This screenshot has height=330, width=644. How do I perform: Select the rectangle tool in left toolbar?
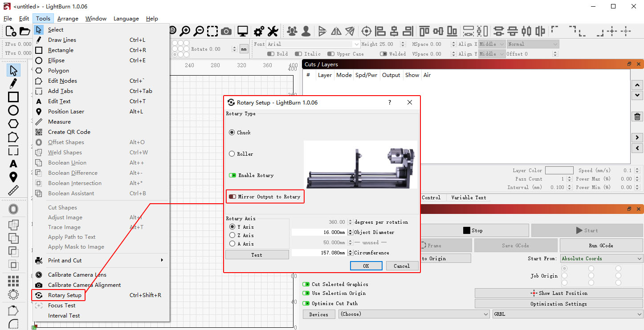click(13, 97)
